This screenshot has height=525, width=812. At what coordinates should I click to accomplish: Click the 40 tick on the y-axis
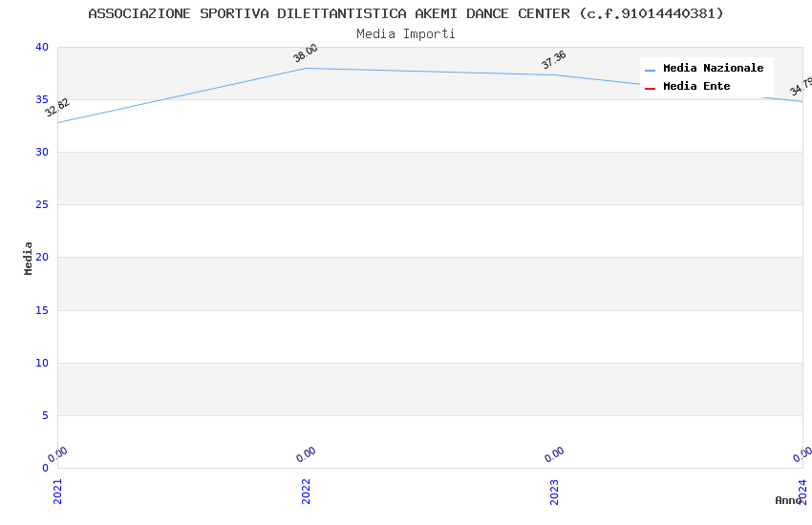41,48
